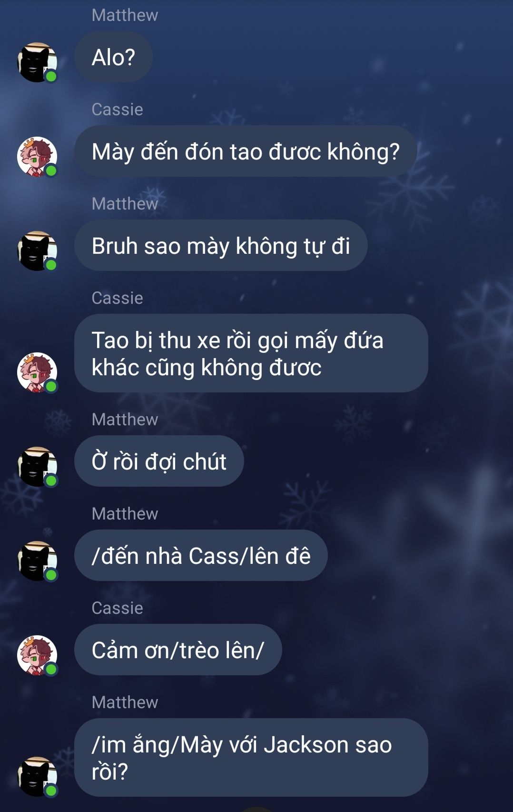
Task: Tap Matthew's avatar beside the 'Alo?' message
Action: point(37,62)
